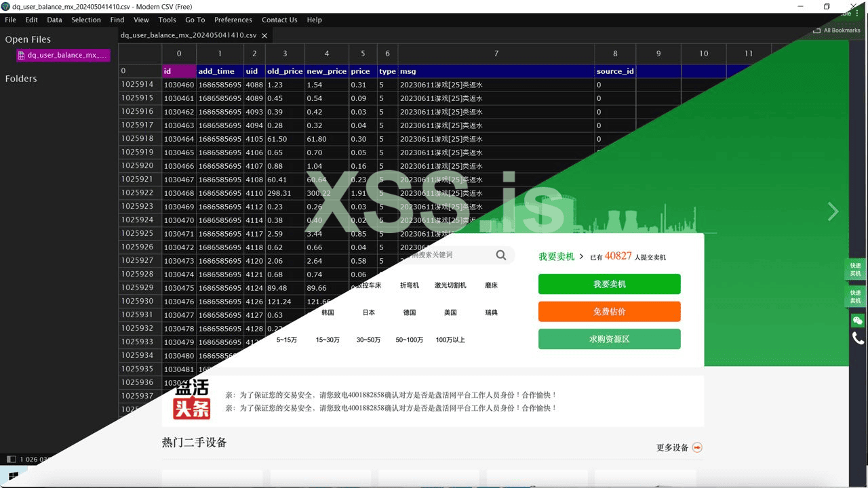This screenshot has height=488, width=868.
Task: Click the arrow icon beside 更多设备
Action: click(697, 447)
